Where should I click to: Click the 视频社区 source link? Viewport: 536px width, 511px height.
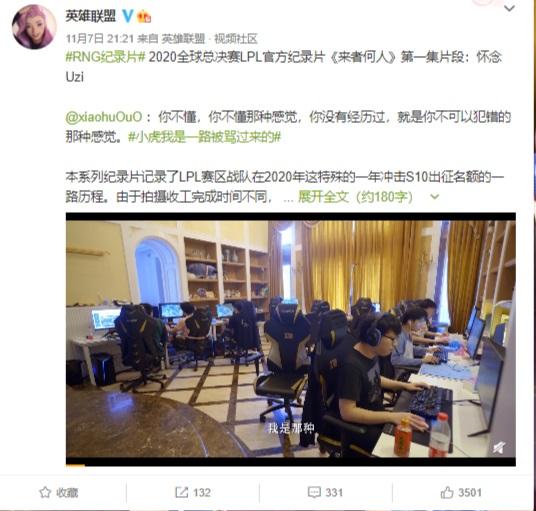tap(236, 39)
